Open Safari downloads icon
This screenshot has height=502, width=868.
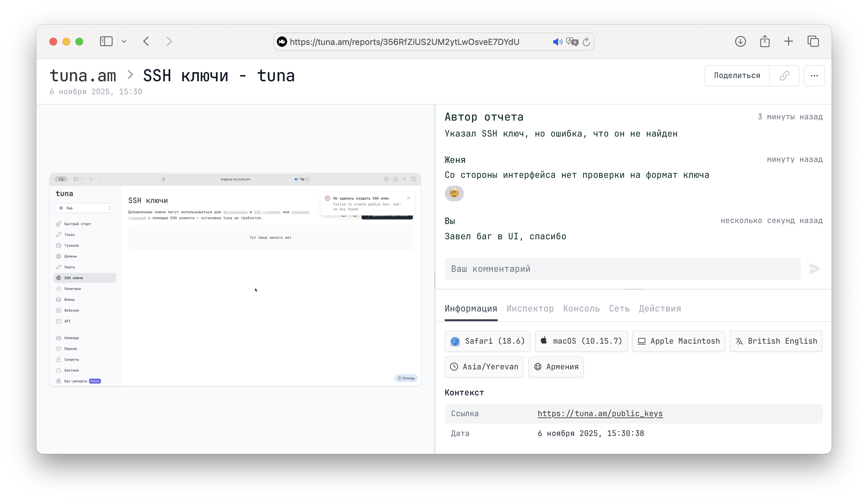(x=740, y=41)
